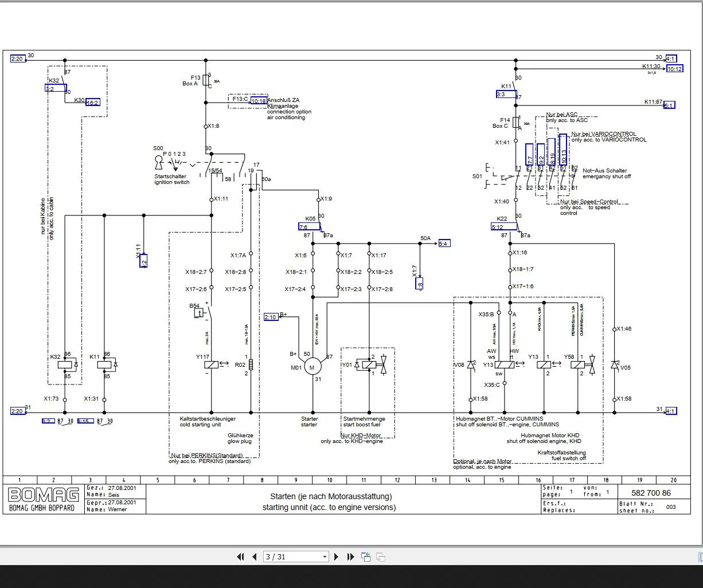Follow the vertical 7:7 link above contact 22

[x=529, y=155]
